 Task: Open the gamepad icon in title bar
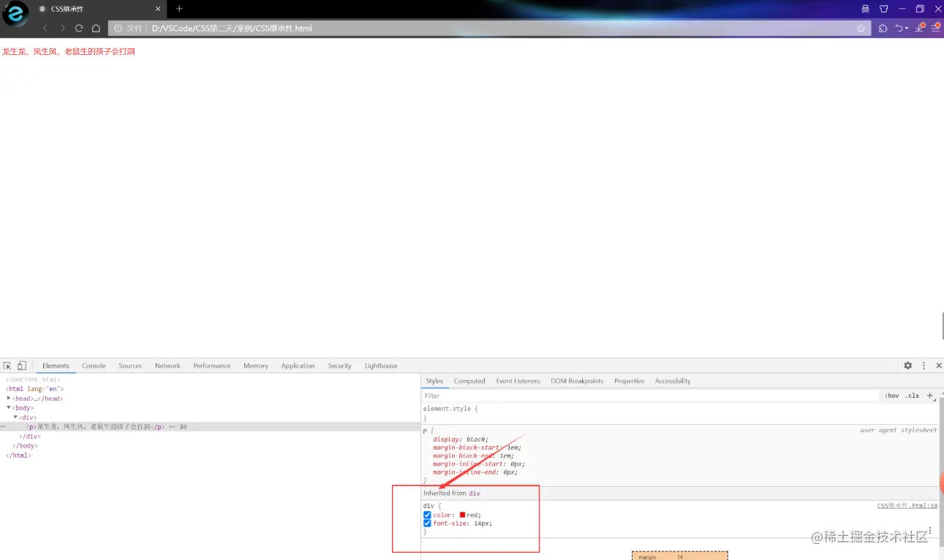point(866,9)
